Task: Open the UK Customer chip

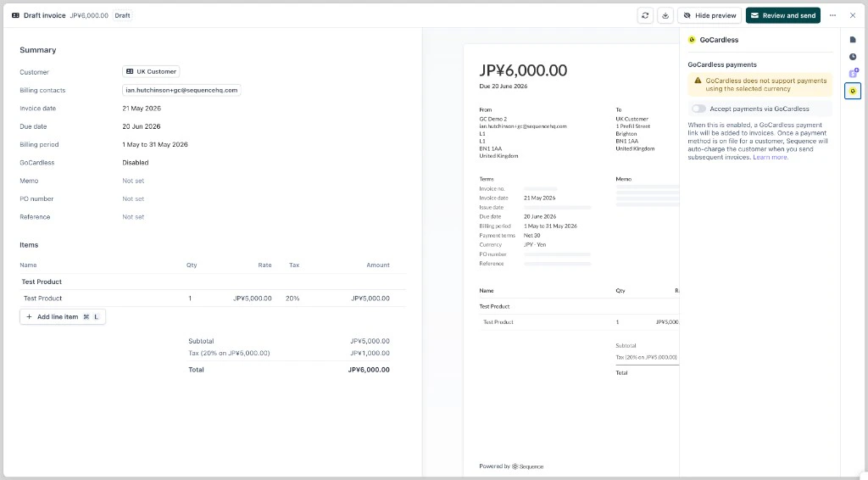Action: (151, 71)
